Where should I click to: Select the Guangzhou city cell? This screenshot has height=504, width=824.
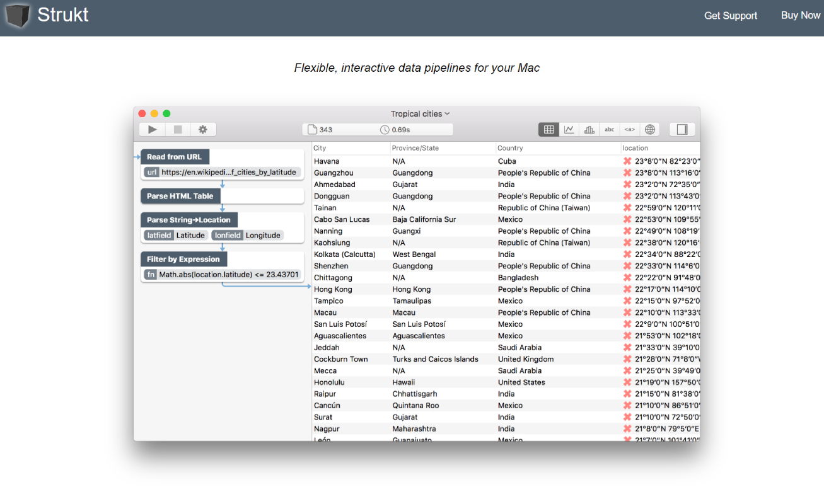(334, 173)
